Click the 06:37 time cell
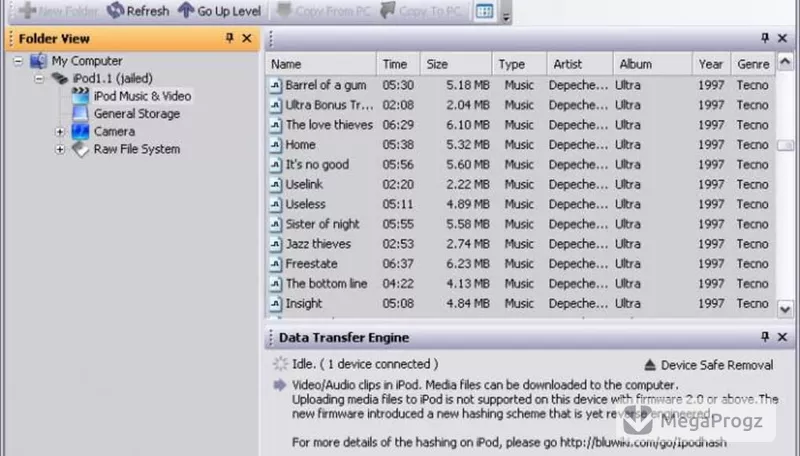800x456 pixels. (x=398, y=264)
